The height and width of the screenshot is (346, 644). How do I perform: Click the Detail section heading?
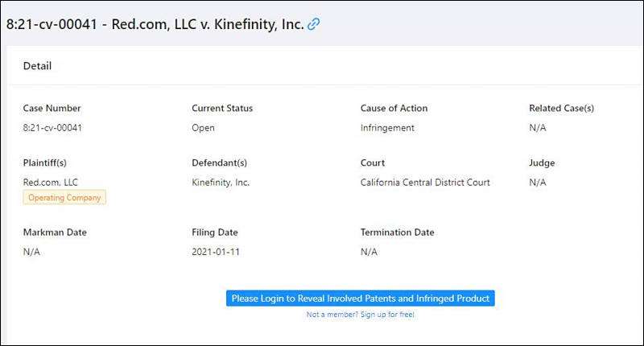tap(37, 66)
